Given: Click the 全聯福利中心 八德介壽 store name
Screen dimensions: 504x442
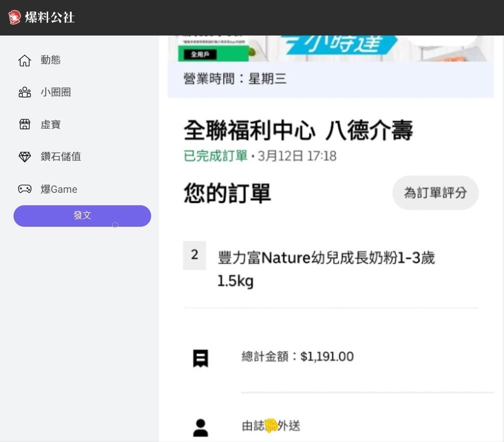Looking at the screenshot, I should point(298,131).
